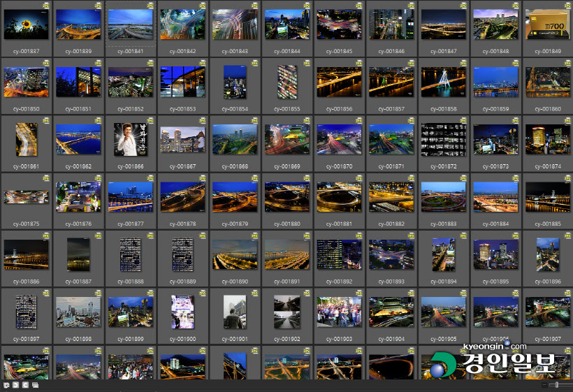
Task: Click the JPG badge on thumbnail cy-001849
Action: point(567,5)
